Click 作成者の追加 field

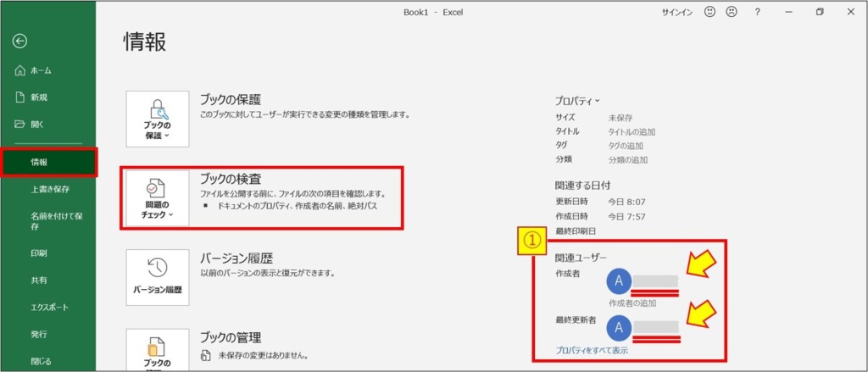pyautogui.click(x=632, y=303)
